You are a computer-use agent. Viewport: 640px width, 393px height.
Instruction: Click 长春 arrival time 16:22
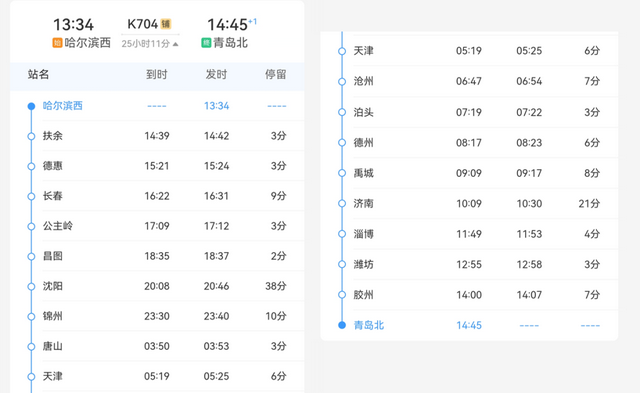coord(157,196)
